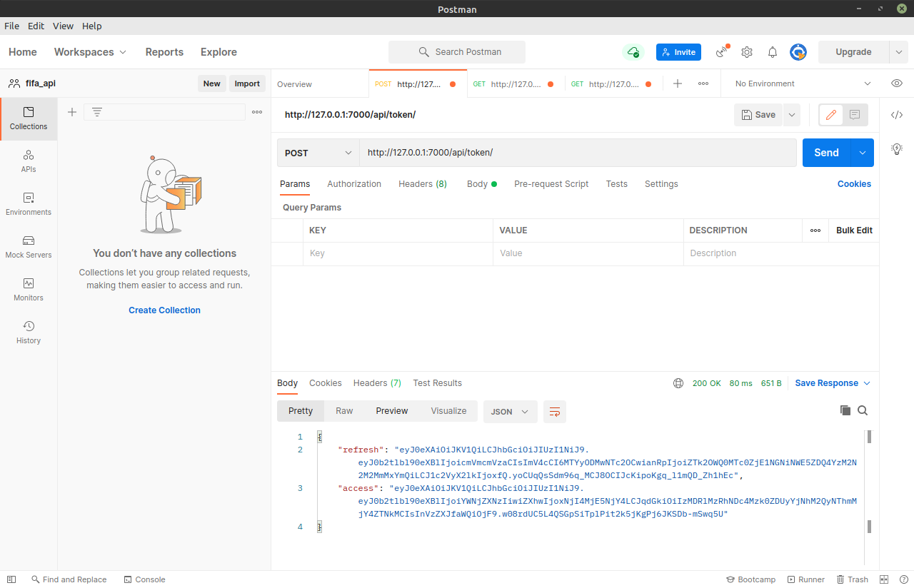This screenshot has height=588, width=914.
Task: Switch to the Body request tab
Action: click(x=477, y=183)
